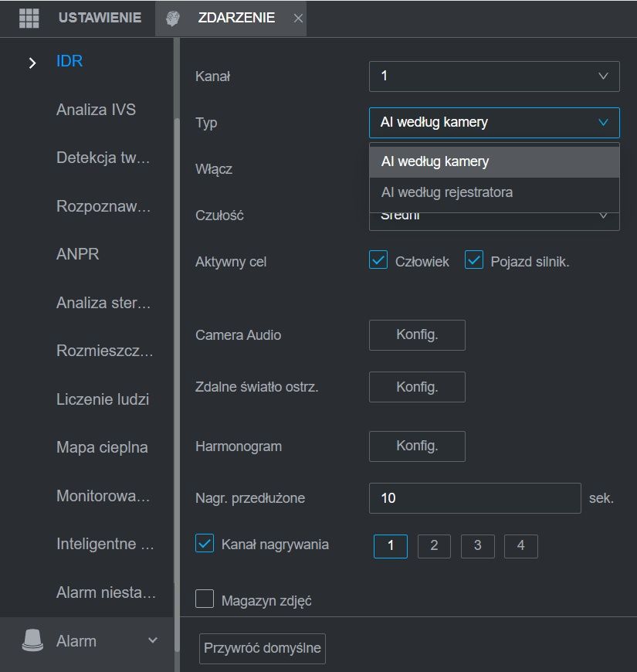Open Analiza IVS in the sidebar
The height and width of the screenshot is (672, 637).
point(96,110)
